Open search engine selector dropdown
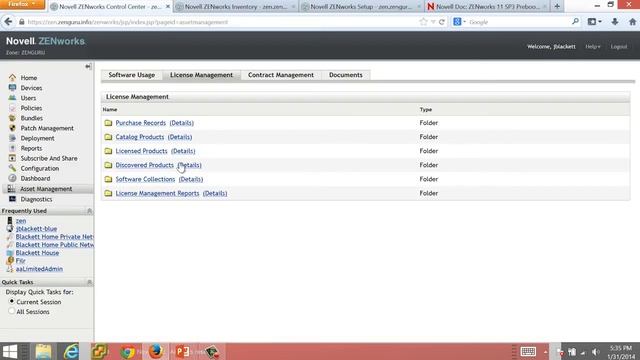 click(459, 22)
